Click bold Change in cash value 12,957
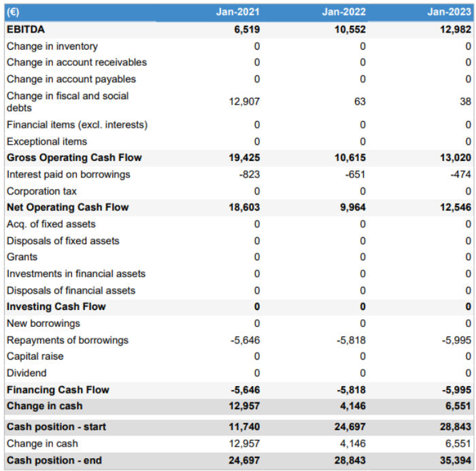This screenshot has height=471, width=476. (244, 406)
